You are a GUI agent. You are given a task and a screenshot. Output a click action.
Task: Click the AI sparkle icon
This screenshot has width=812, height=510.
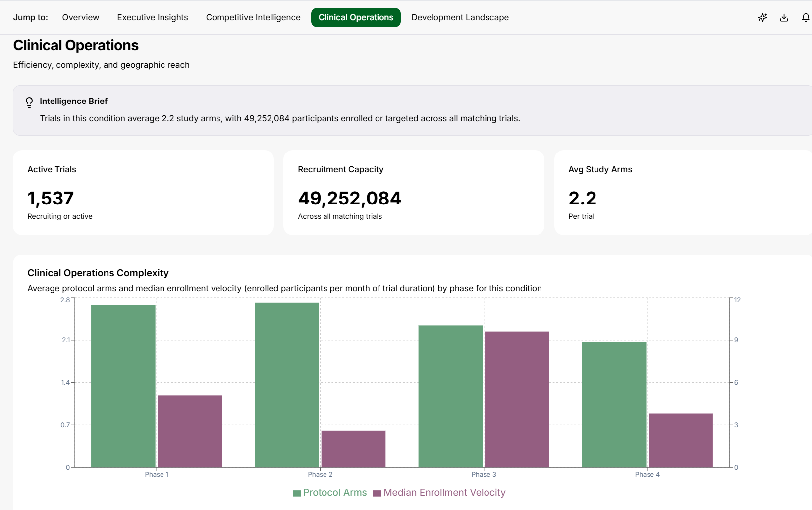[762, 18]
